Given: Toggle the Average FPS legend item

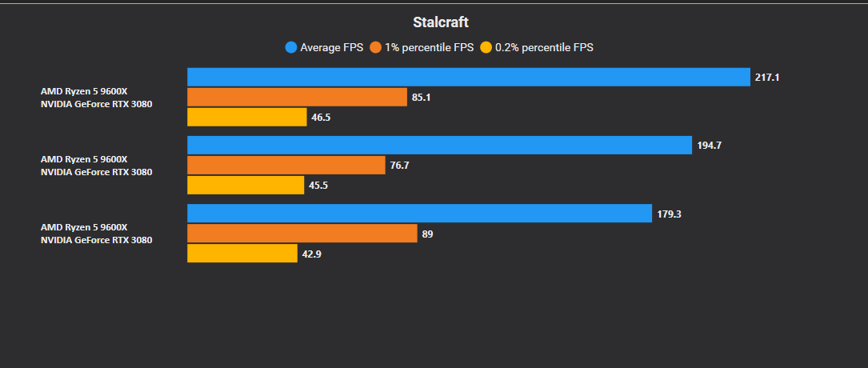Looking at the screenshot, I should (324, 47).
